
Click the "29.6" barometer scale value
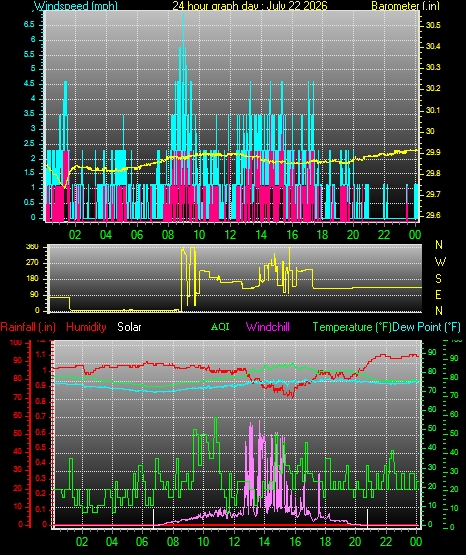pyautogui.click(x=433, y=215)
